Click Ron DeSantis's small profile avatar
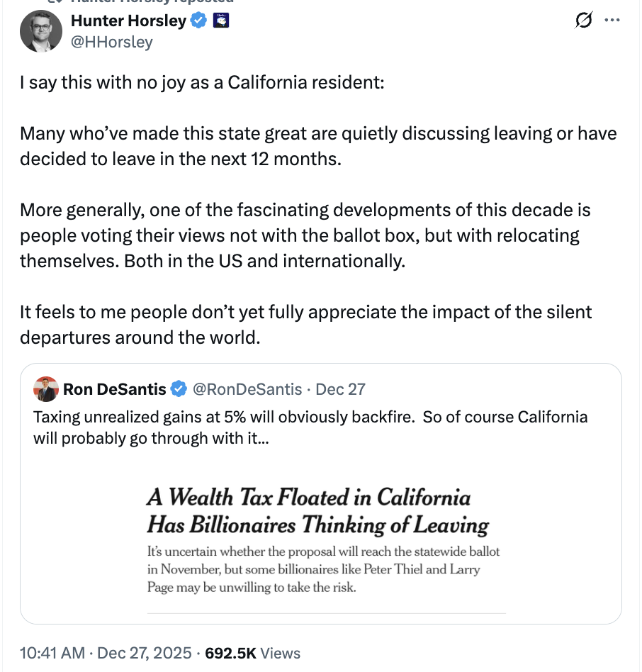Image resolution: width=642 pixels, height=672 pixels. (x=46, y=389)
